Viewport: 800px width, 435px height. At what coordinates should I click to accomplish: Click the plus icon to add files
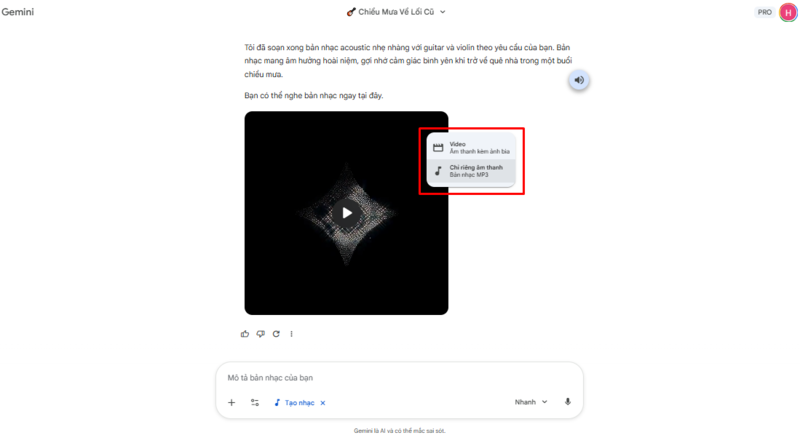tap(232, 402)
